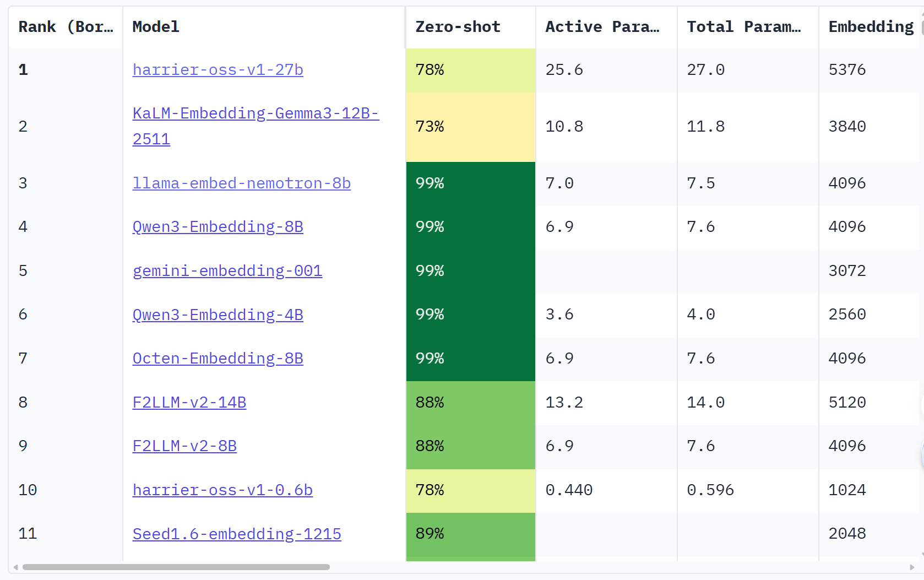Visit the Octen-Embedding-8B model link
This screenshot has height=580, width=924.
218,359
